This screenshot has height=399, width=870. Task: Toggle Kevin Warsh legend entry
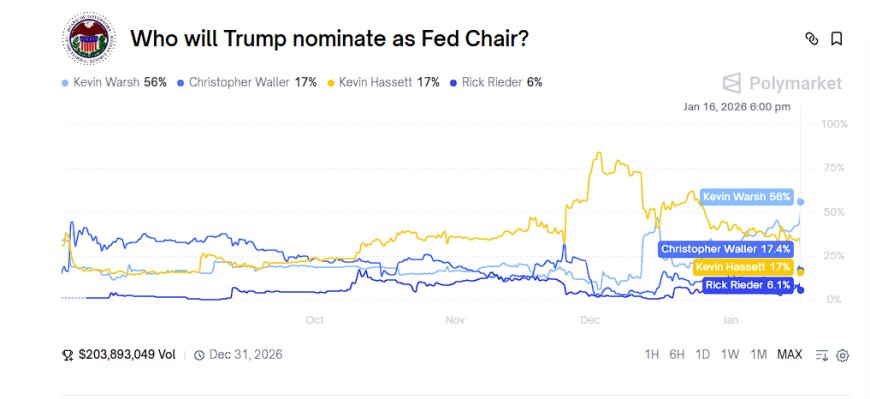click(114, 83)
